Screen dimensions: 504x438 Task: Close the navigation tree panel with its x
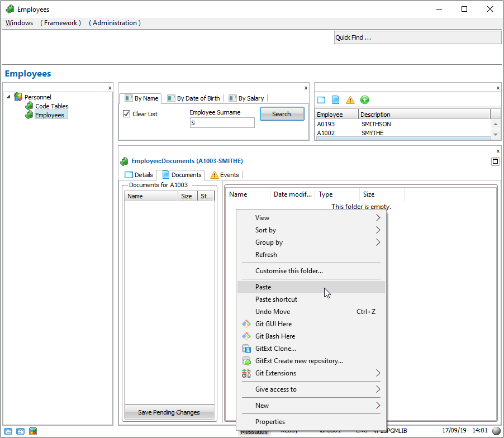[x=110, y=88]
